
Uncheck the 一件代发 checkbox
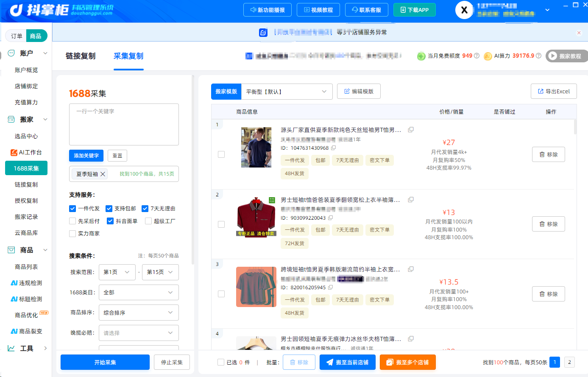click(x=72, y=209)
